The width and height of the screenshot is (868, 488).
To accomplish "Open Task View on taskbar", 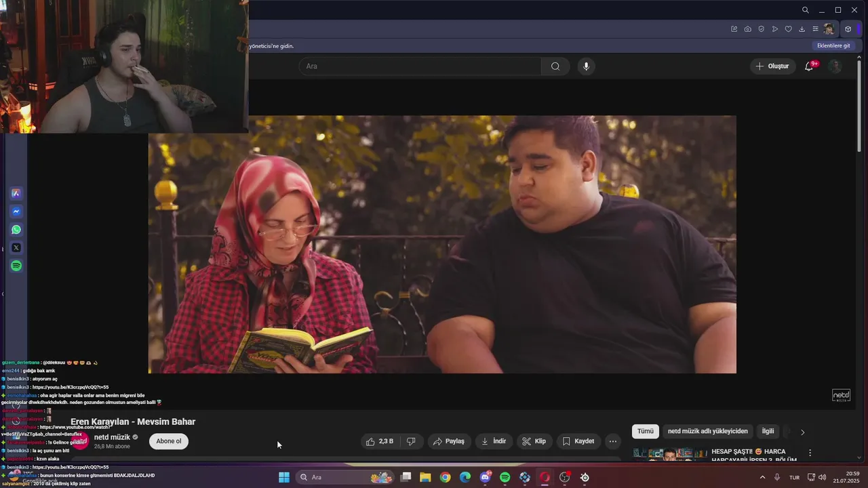I will click(406, 477).
